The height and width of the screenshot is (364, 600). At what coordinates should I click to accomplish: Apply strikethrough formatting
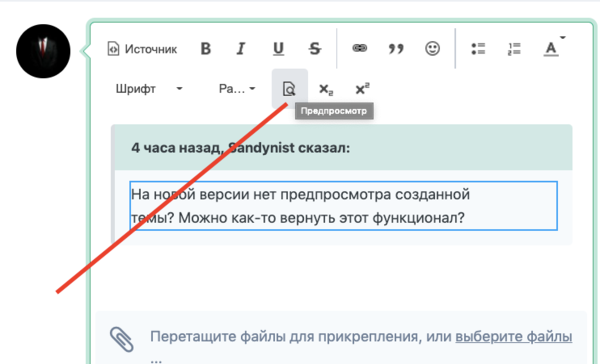tap(315, 49)
